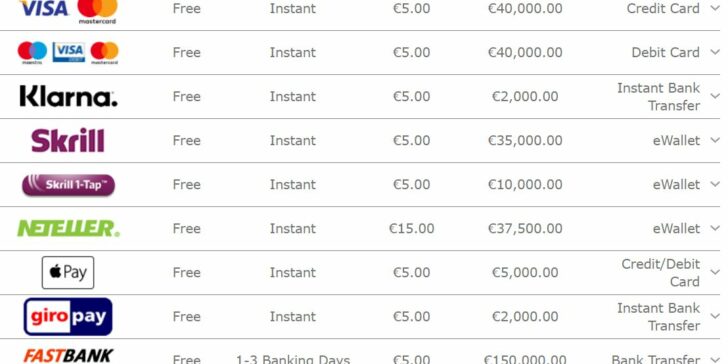Select the Apple Pay icon
This screenshot has height=364, width=728.
(x=68, y=273)
